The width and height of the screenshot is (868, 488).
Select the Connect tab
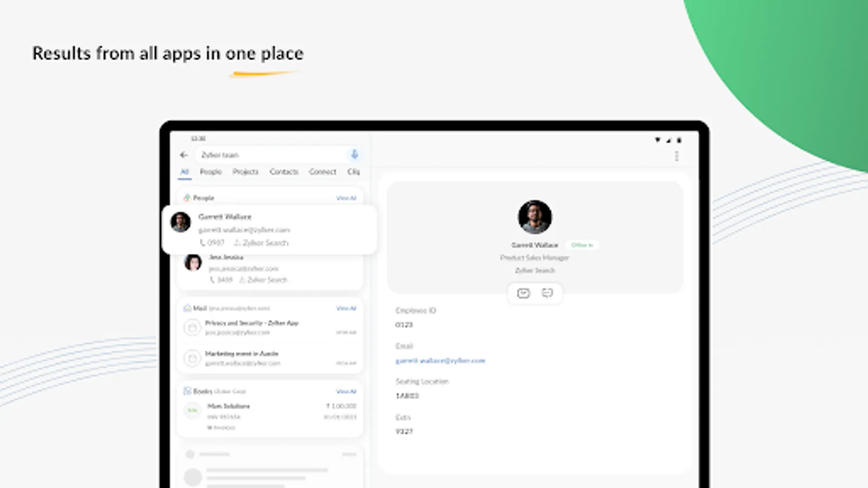point(323,172)
